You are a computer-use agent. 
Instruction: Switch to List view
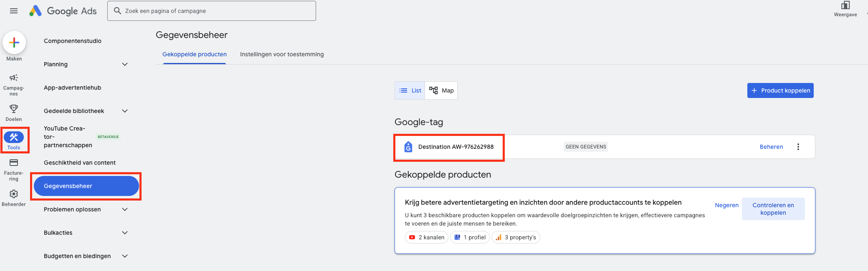(410, 90)
